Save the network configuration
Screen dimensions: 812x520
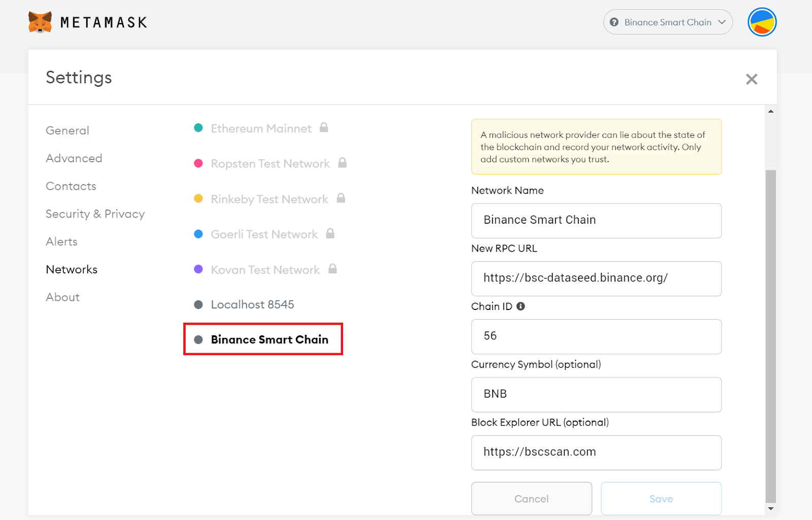661,499
